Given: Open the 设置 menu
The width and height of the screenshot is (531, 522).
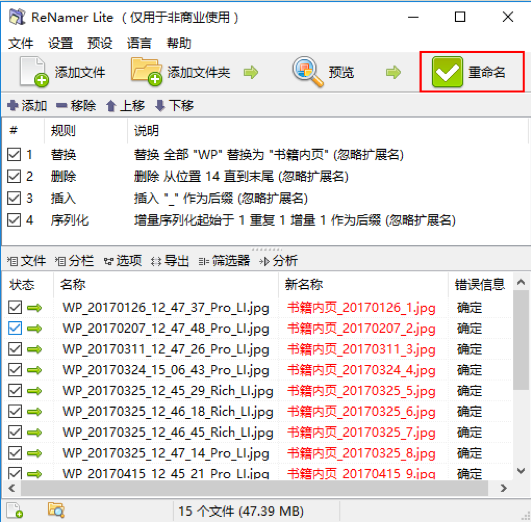Looking at the screenshot, I should click(x=60, y=43).
